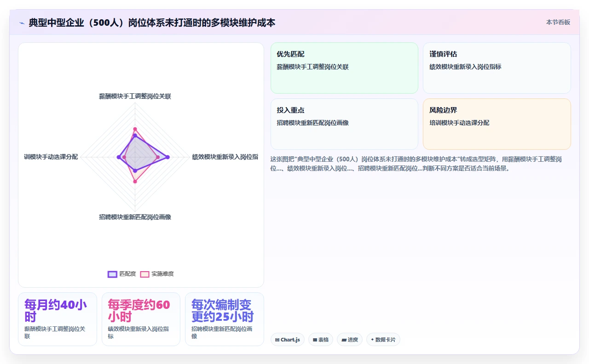Click the description paragraph starting 这张图把
Screen dimensions: 589x364
tap(416, 164)
